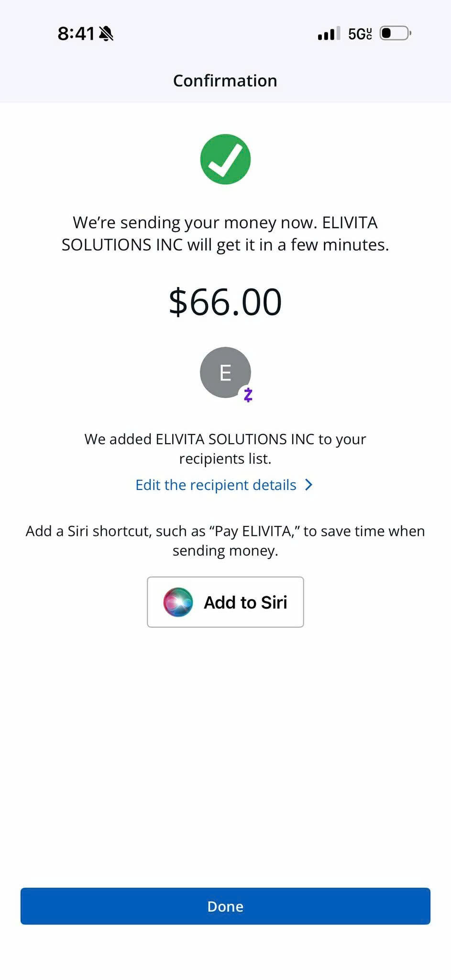
Task: Tap the 8:41 clock in status bar
Action: (x=76, y=33)
